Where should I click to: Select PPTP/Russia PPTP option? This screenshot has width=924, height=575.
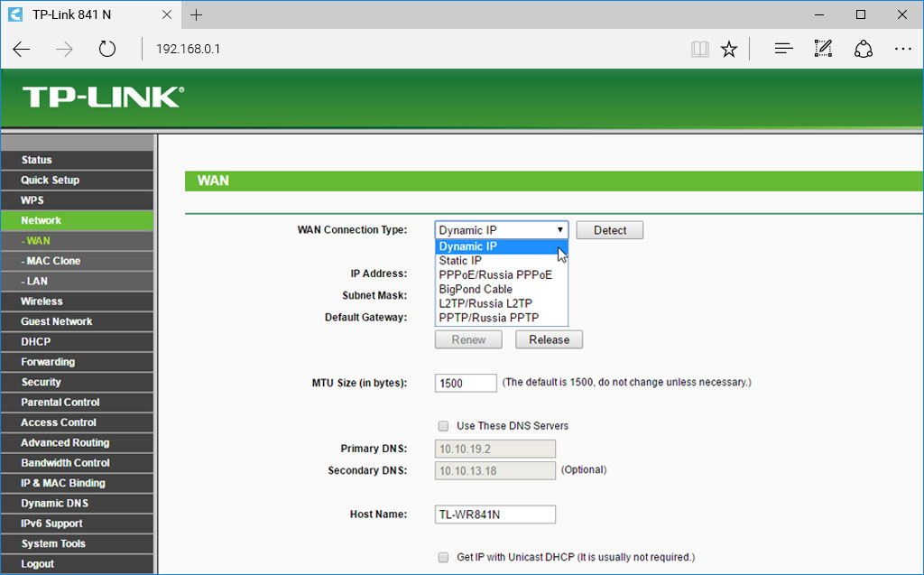[502, 317]
